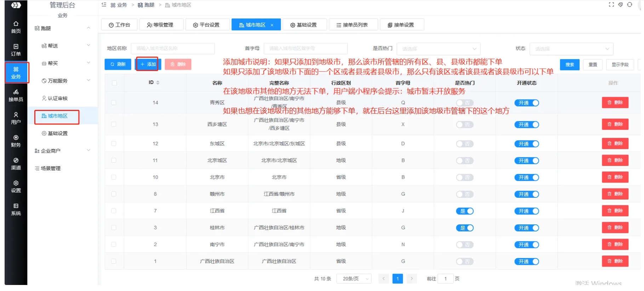This screenshot has width=644, height=291.
Task: Toggle 是否热门 switch for 桂林市
Action: [x=465, y=228]
